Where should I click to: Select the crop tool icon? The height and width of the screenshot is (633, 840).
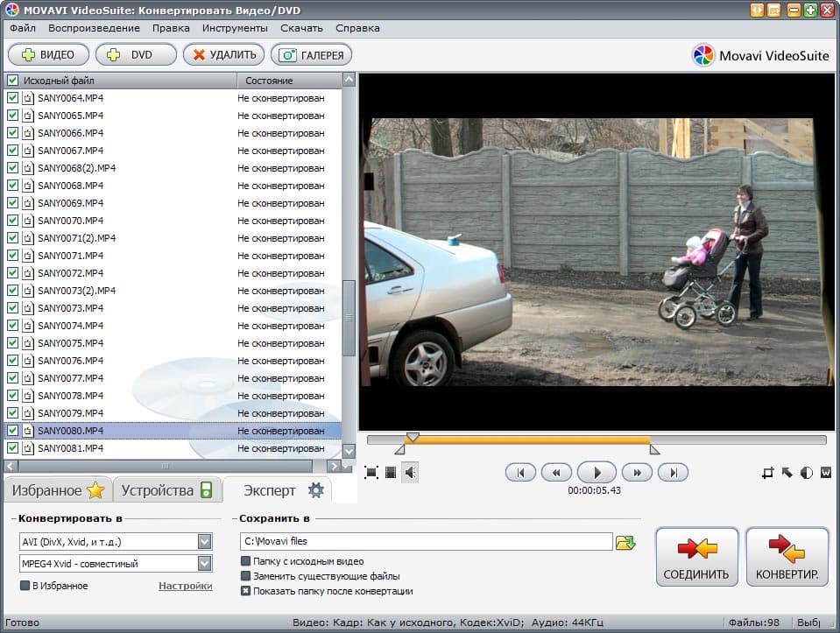click(x=768, y=472)
